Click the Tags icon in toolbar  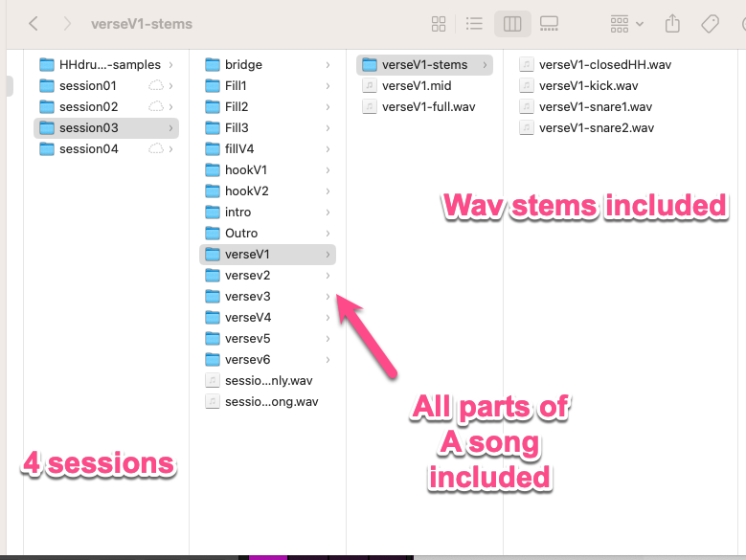tap(710, 24)
